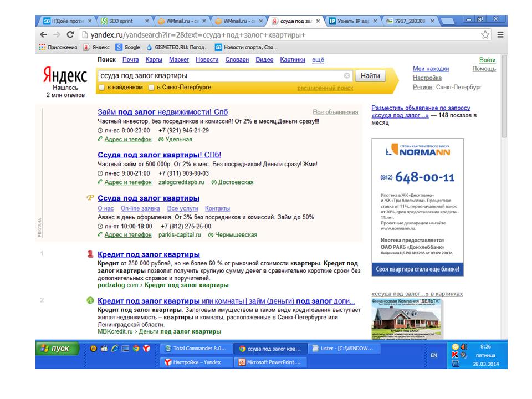Screen dimensions: 532x399
Task: Expand the 'ещё' services menu
Action: point(318,60)
